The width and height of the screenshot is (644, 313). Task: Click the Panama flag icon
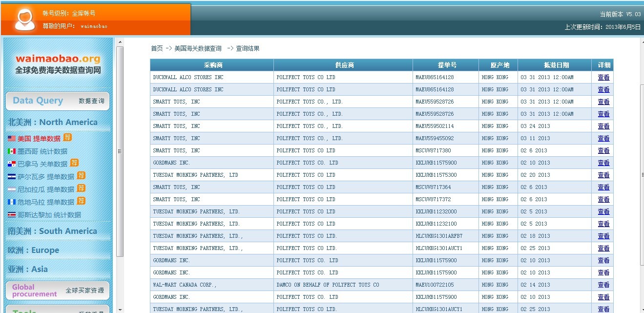12,164
